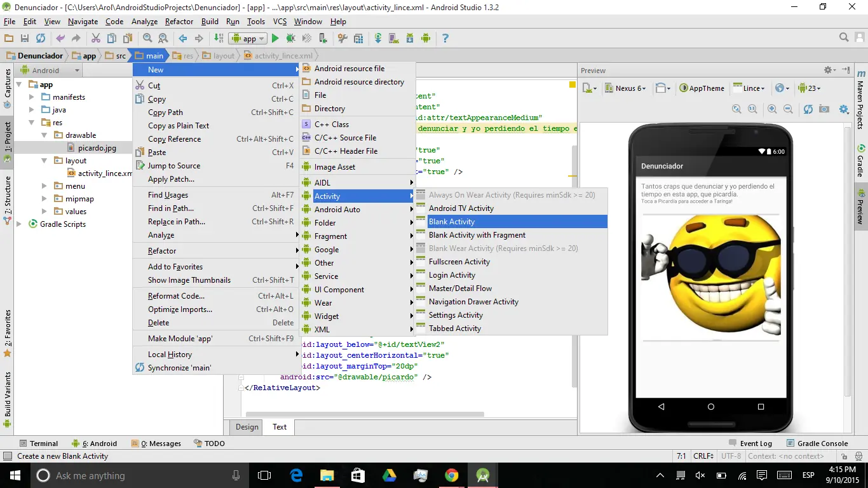
Task: Run the app with green play icon
Action: [275, 39]
